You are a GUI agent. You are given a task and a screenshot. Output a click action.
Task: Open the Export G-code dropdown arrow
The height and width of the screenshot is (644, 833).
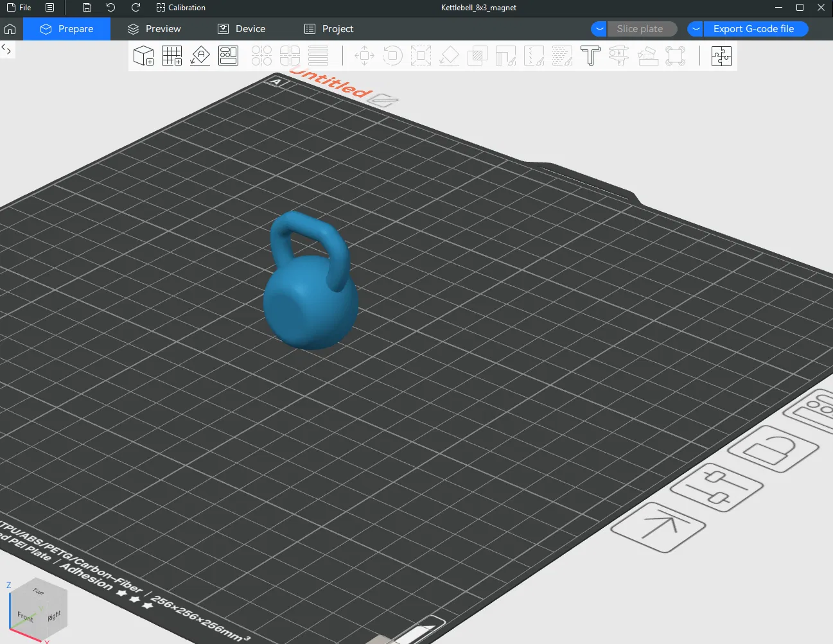coord(696,29)
